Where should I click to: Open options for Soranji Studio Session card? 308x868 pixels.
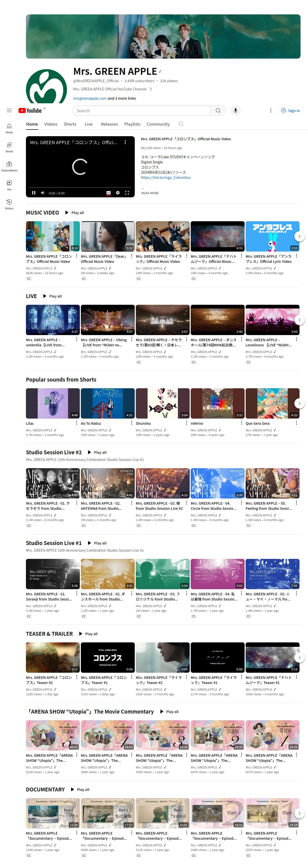tap(77, 593)
